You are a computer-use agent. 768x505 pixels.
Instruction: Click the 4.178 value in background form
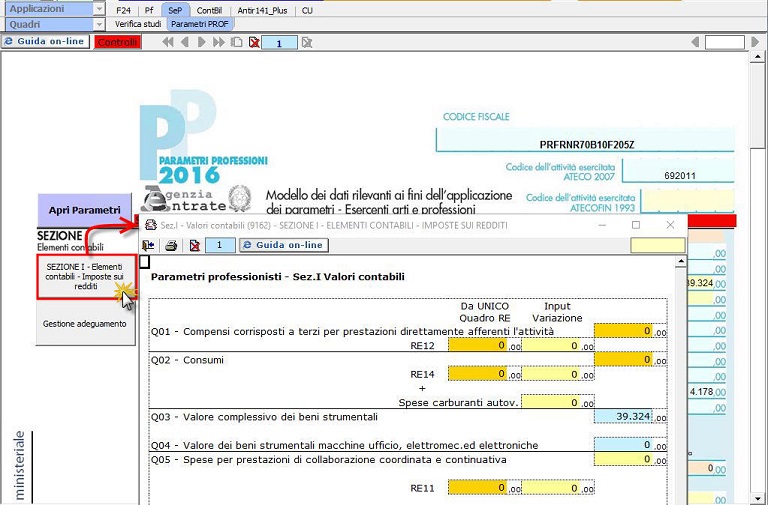(701, 392)
